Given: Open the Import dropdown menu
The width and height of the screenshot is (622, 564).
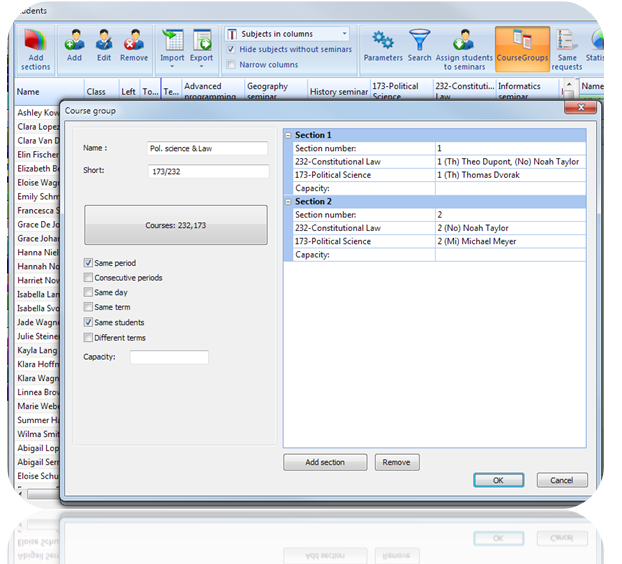Looking at the screenshot, I should coord(174,58).
